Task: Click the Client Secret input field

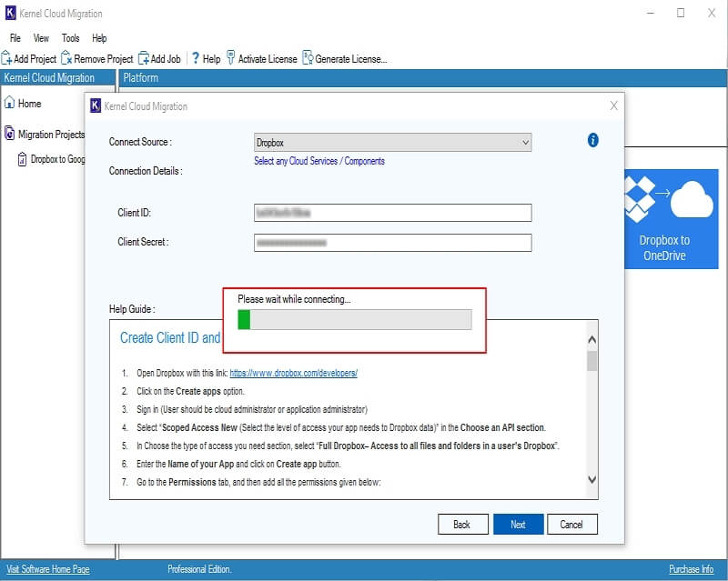Action: click(x=392, y=242)
